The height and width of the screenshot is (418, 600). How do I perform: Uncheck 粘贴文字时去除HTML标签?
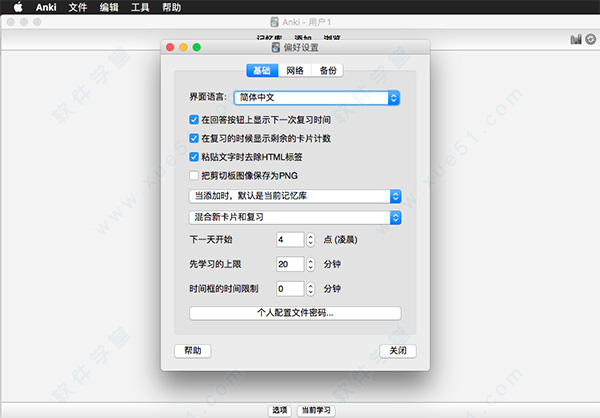click(x=194, y=157)
